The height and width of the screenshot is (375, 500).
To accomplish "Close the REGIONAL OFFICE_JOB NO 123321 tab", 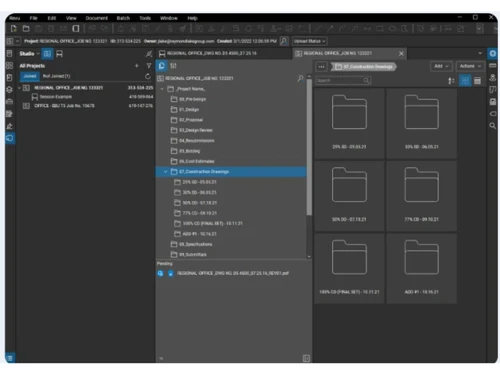I will pos(401,53).
